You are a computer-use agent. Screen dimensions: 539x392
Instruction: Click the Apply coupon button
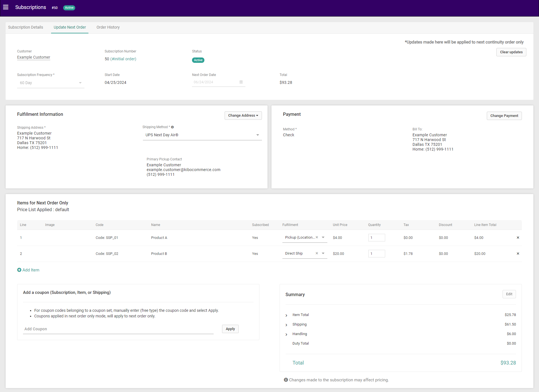pyautogui.click(x=230, y=329)
